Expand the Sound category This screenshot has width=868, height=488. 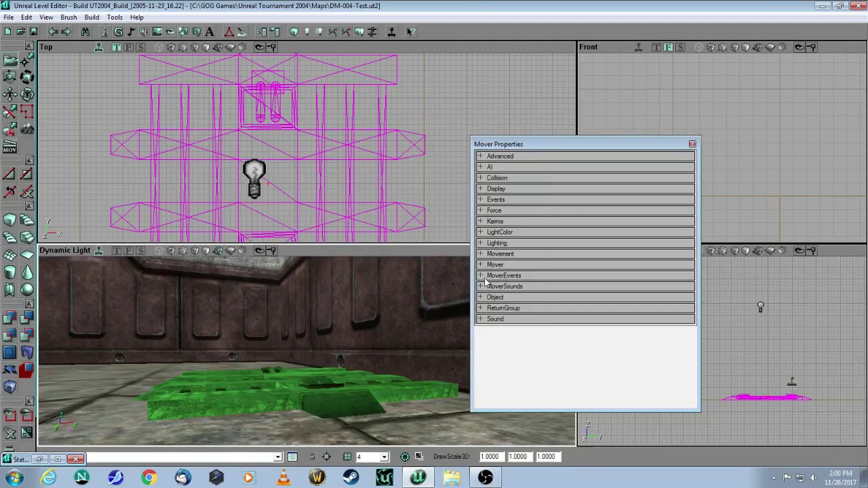[x=480, y=319]
